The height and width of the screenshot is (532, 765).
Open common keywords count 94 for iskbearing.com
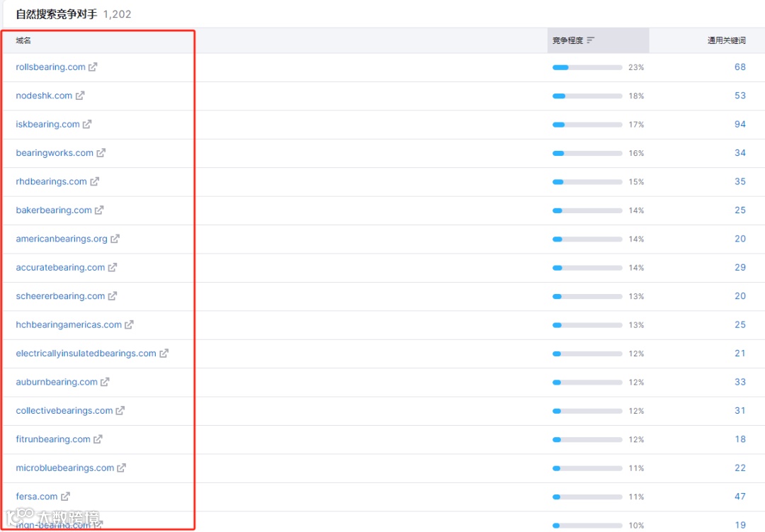[740, 124]
